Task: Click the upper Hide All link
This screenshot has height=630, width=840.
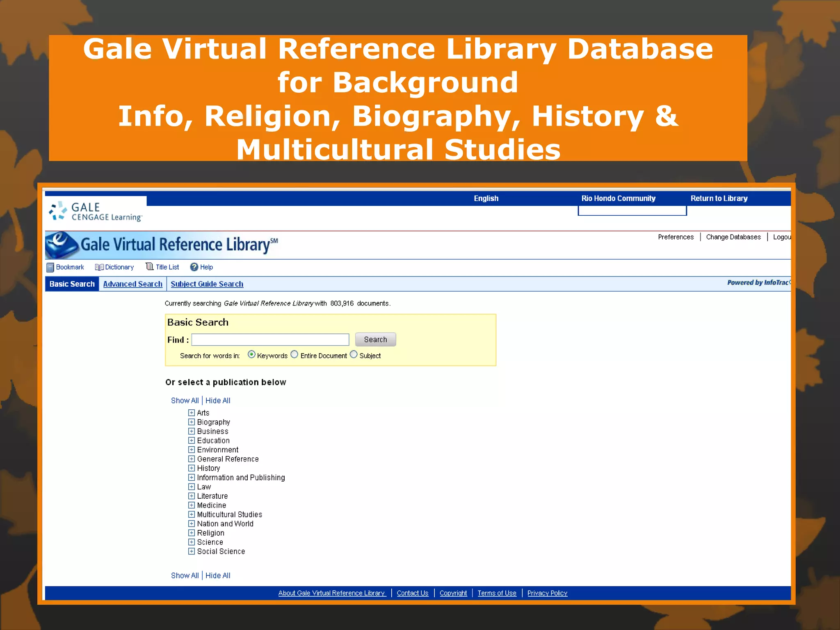Action: 218,401
